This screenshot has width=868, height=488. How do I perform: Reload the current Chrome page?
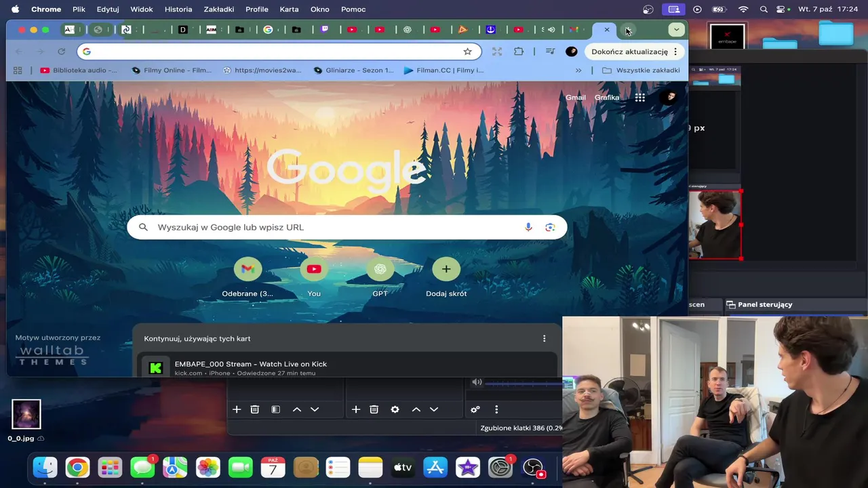(61, 52)
